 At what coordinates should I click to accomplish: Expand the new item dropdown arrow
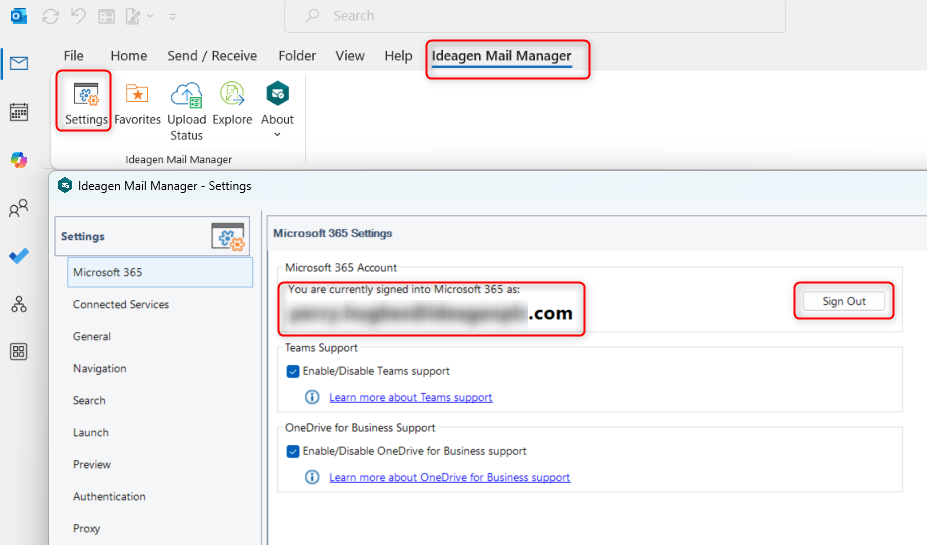click(x=150, y=17)
